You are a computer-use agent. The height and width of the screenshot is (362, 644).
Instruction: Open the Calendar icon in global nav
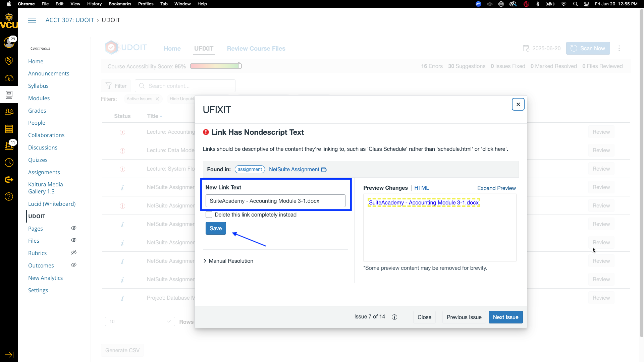pos(9,129)
